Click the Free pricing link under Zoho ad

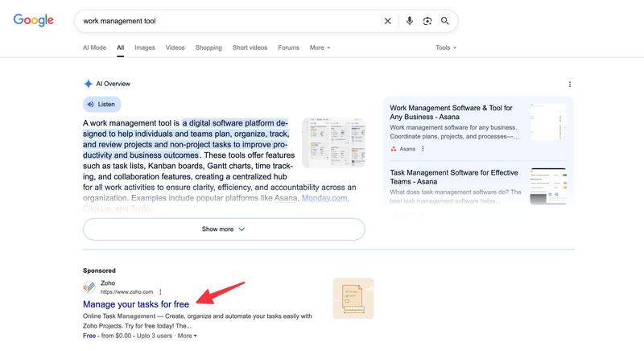tap(89, 336)
